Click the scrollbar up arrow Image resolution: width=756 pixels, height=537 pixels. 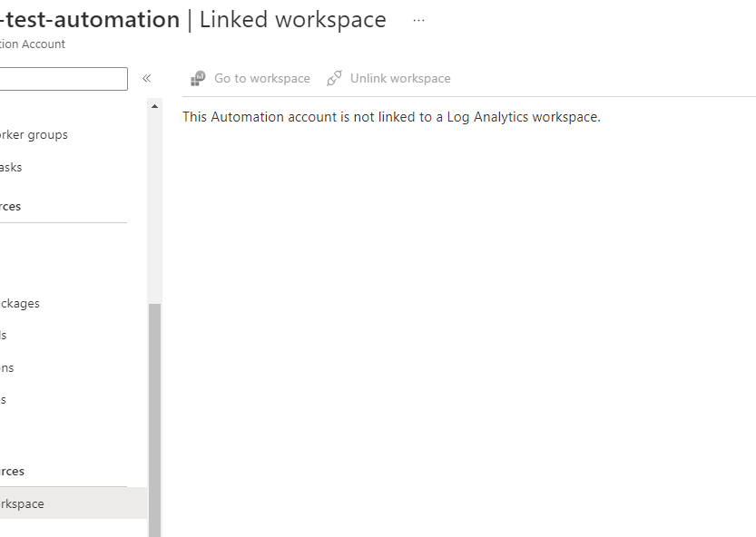[x=153, y=105]
